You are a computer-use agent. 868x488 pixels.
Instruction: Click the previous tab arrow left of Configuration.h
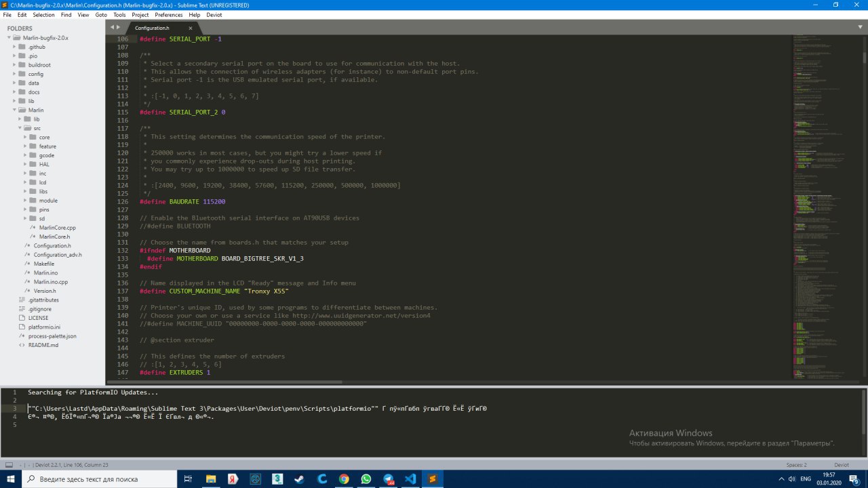113,27
